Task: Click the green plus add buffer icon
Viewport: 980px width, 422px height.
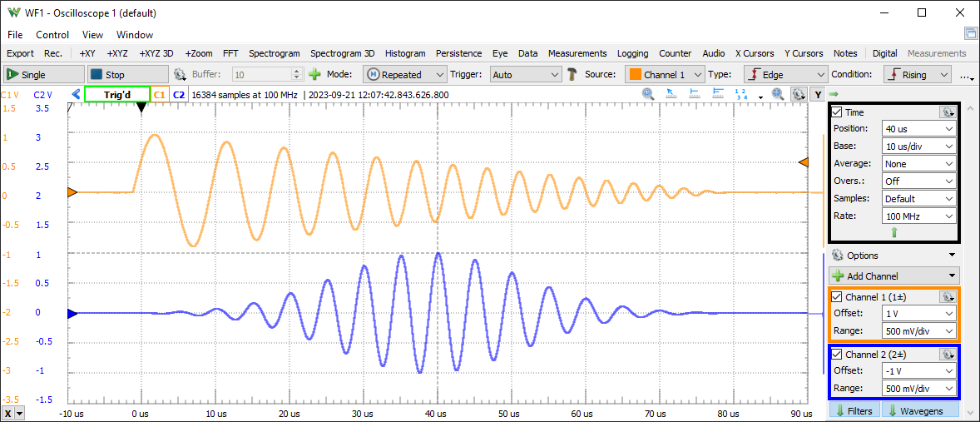Action: [314, 74]
